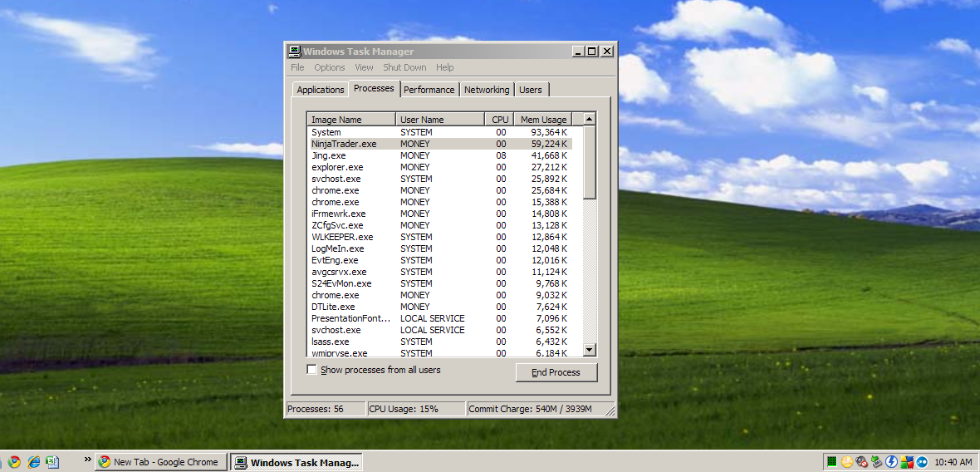Click the Task Manager CPU meter tray icon
The width and height of the screenshot is (980, 472).
click(832, 462)
